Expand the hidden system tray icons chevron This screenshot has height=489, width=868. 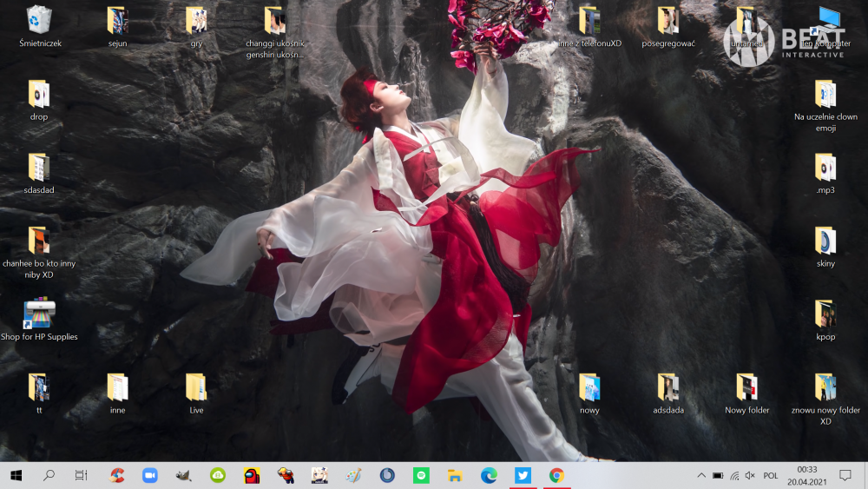click(701, 476)
